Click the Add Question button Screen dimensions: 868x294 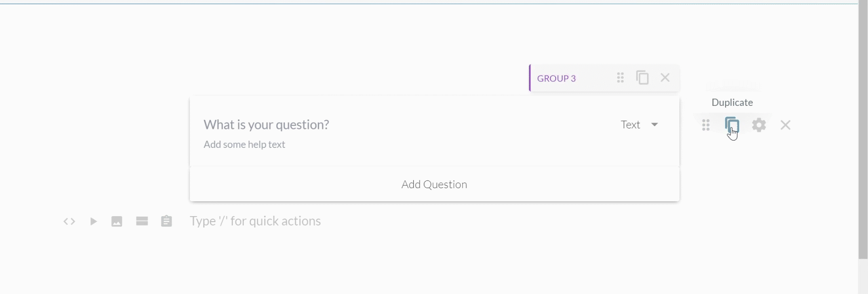pyautogui.click(x=434, y=184)
